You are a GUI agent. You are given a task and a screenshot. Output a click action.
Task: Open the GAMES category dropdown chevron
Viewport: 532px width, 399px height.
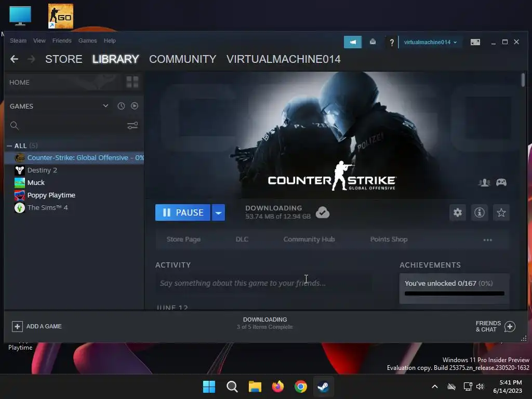(x=105, y=106)
